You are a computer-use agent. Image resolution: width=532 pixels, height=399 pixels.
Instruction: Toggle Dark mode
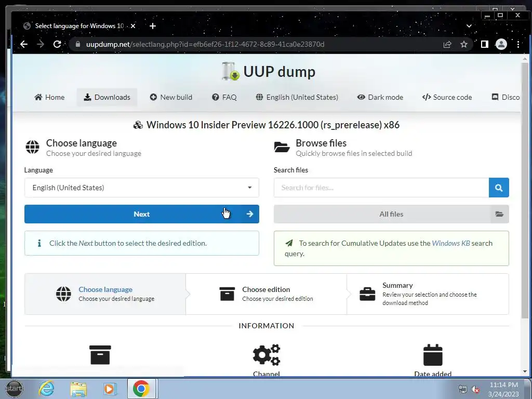coord(380,97)
